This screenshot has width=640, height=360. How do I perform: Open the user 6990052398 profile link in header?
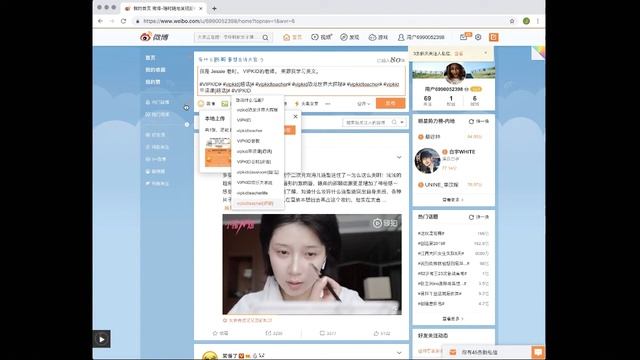tap(421, 37)
